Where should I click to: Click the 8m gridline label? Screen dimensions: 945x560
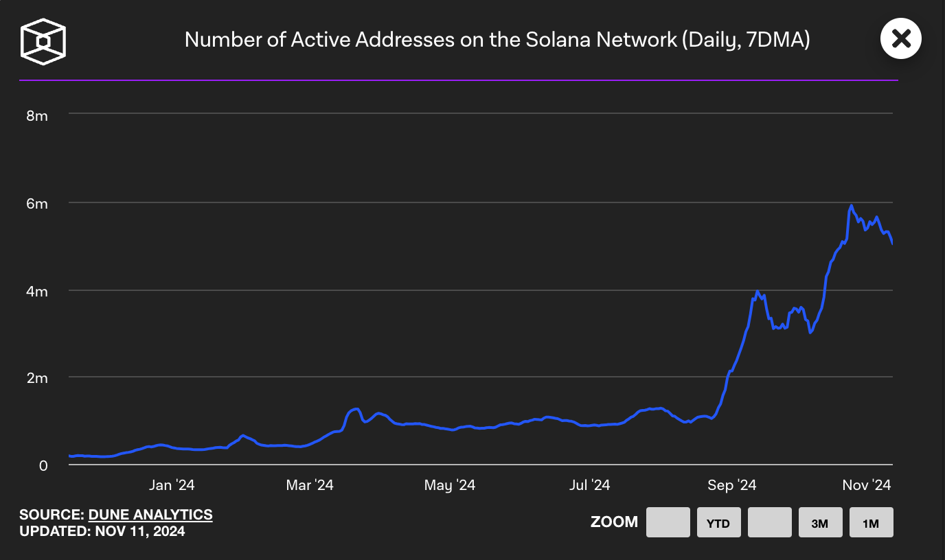tap(37, 116)
